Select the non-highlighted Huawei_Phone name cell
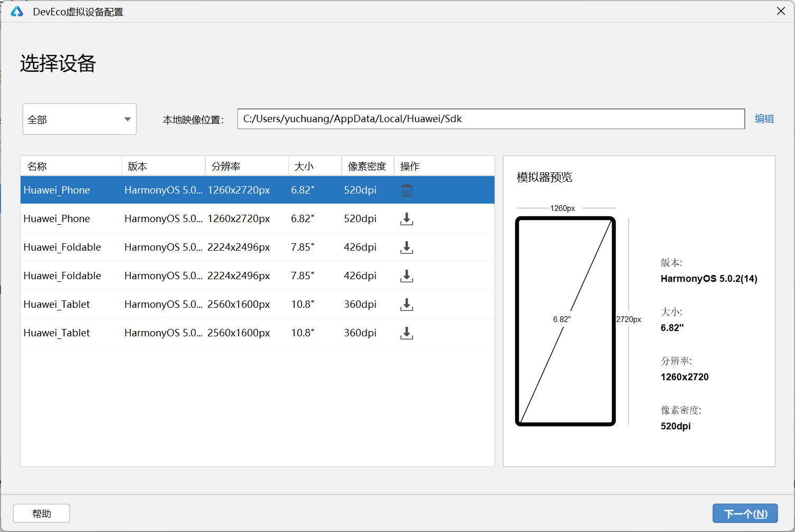This screenshot has width=795, height=532. pyautogui.click(x=57, y=219)
